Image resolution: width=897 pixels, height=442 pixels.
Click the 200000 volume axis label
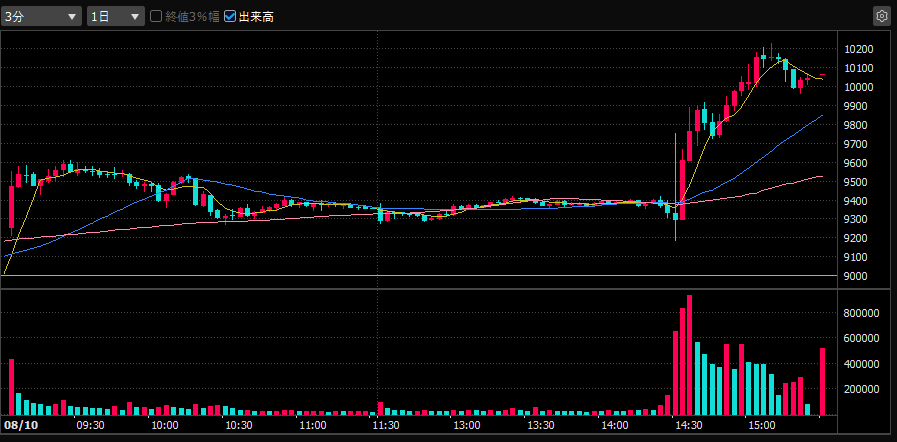(862, 389)
